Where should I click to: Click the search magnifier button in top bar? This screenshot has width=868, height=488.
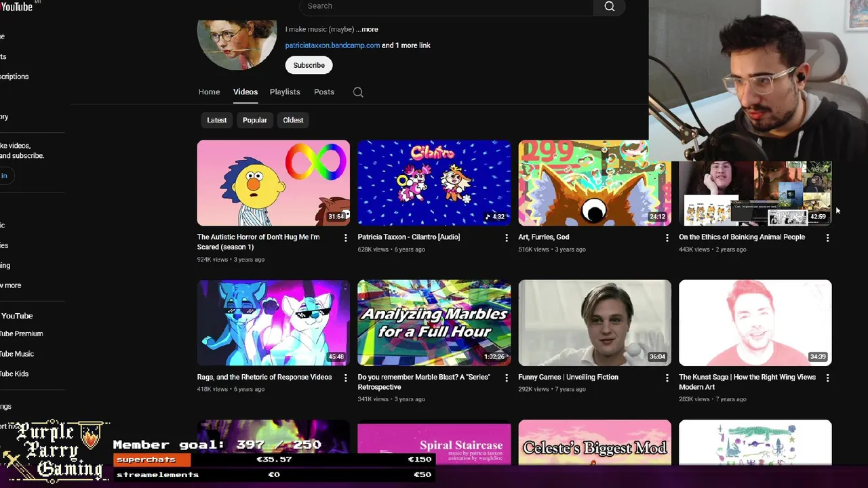pyautogui.click(x=609, y=6)
